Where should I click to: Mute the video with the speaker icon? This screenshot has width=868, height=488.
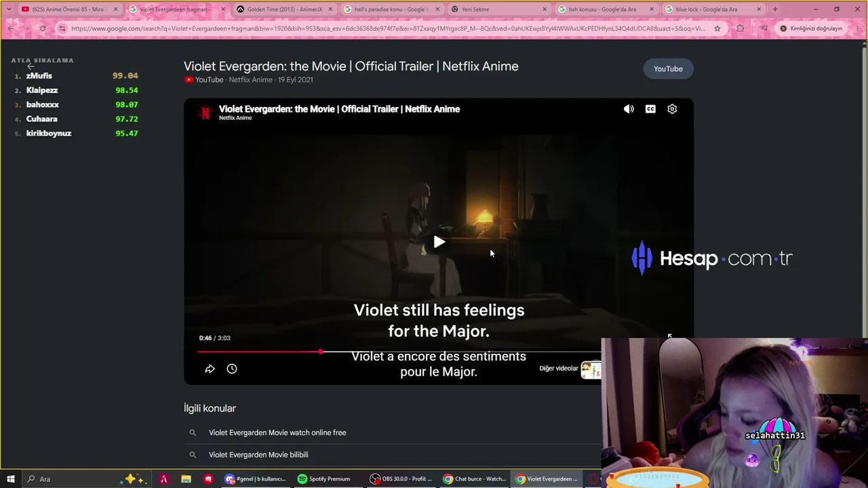[x=629, y=109]
